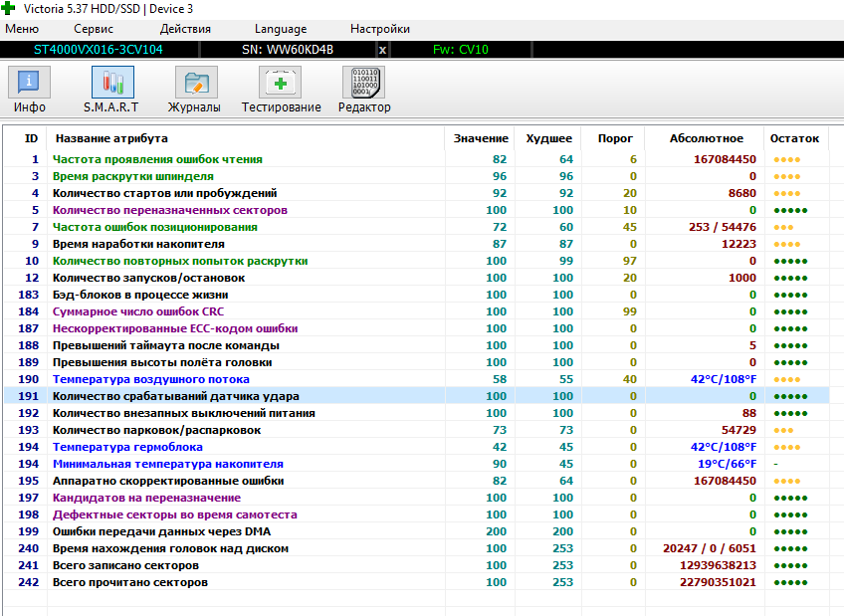Open the Действия menu

185,29
